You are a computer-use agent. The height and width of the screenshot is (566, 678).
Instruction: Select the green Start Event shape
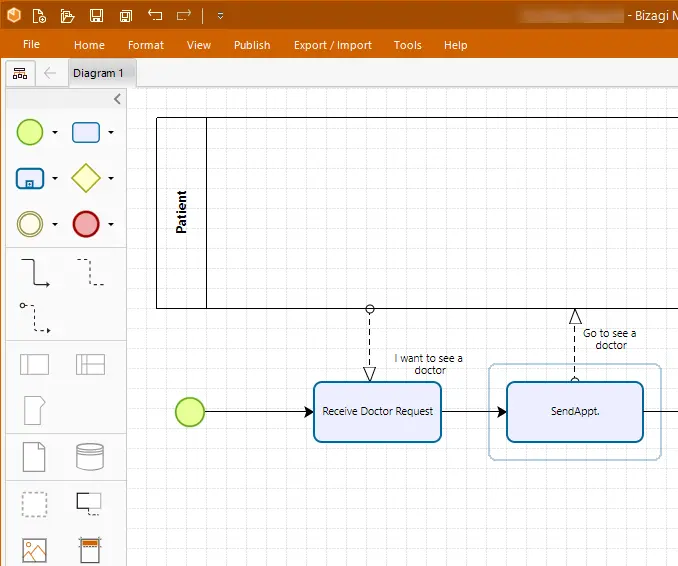(x=30, y=132)
